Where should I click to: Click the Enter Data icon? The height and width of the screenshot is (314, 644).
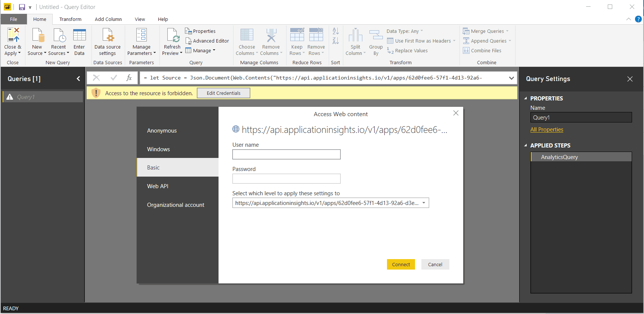pyautogui.click(x=80, y=35)
